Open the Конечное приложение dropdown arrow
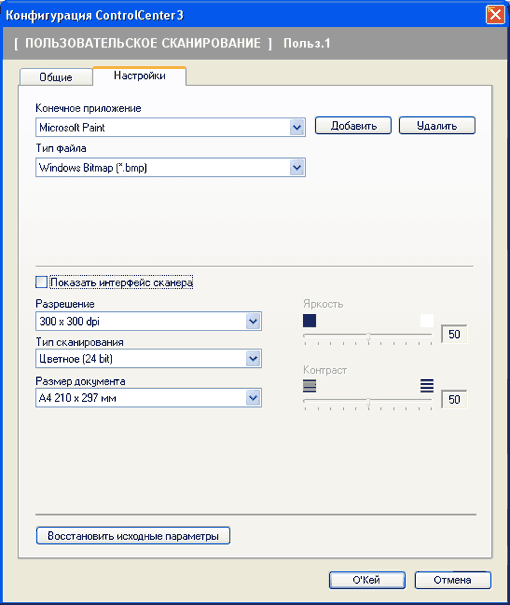 click(x=297, y=127)
